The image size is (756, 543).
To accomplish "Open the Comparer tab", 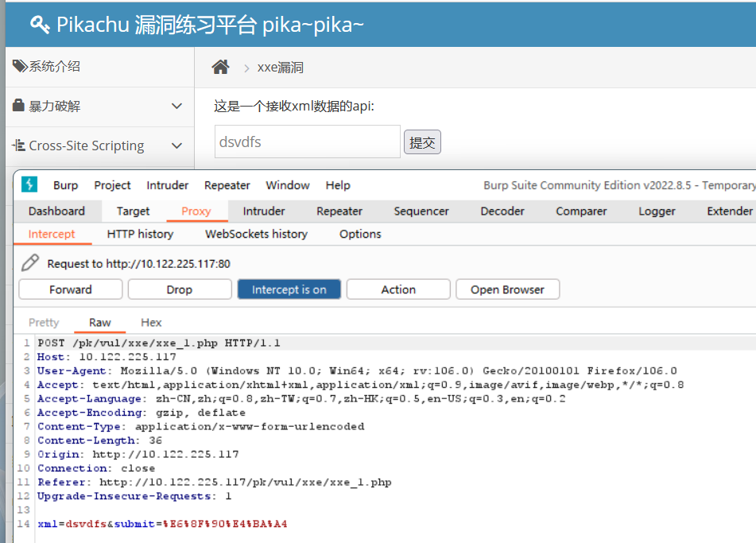I will pos(581,211).
